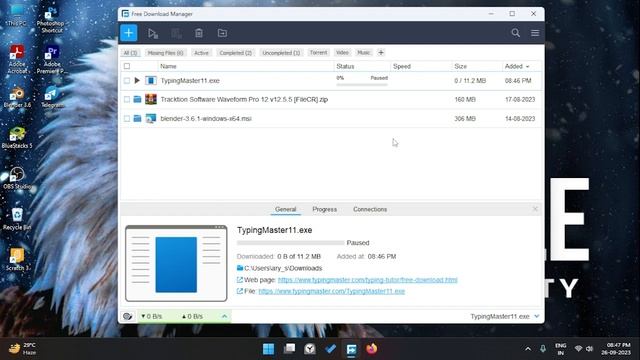This screenshot has height=360, width=640.
Task: Close the details panel with X
Action: 535,209
